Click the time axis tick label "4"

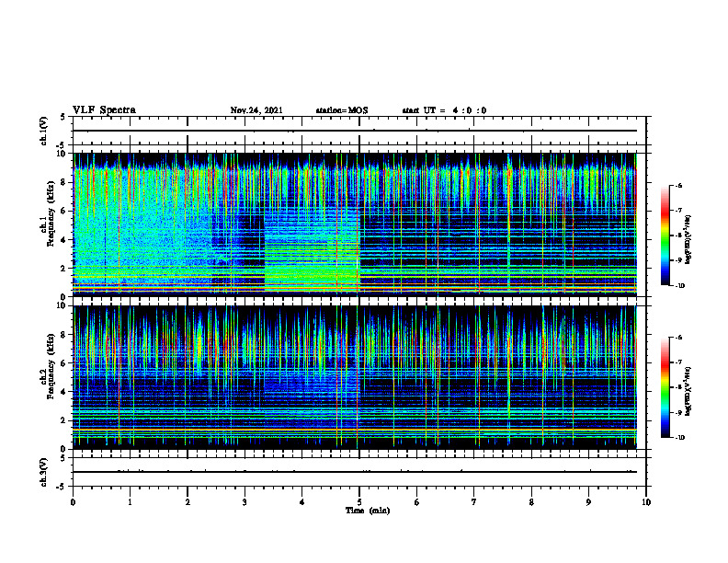(x=302, y=502)
